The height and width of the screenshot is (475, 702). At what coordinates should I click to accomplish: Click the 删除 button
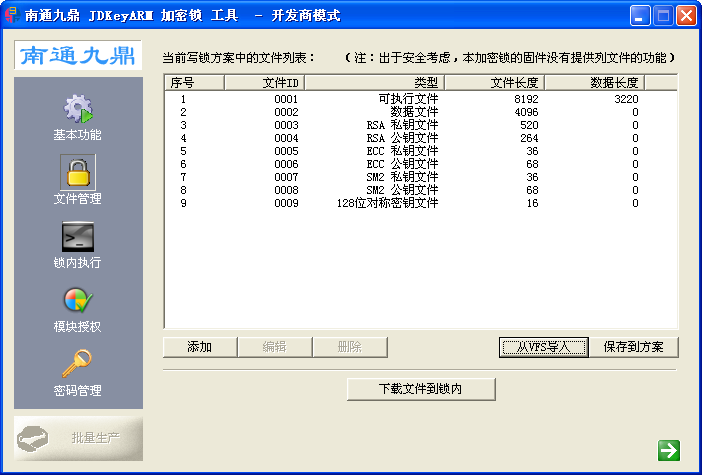[x=350, y=347]
